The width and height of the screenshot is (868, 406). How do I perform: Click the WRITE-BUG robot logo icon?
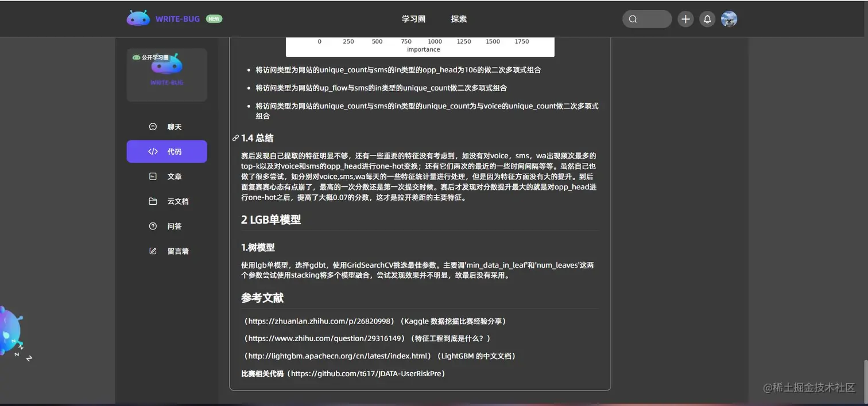click(138, 18)
